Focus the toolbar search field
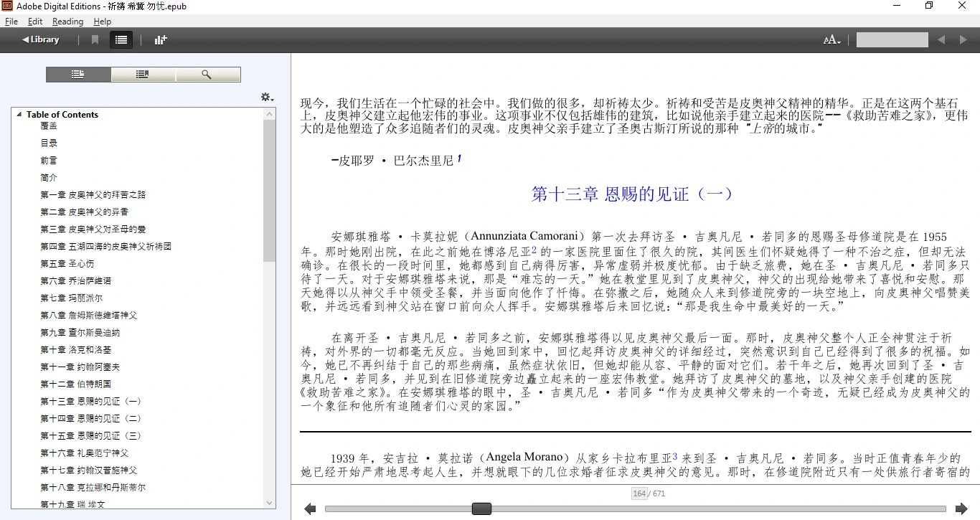 892,40
